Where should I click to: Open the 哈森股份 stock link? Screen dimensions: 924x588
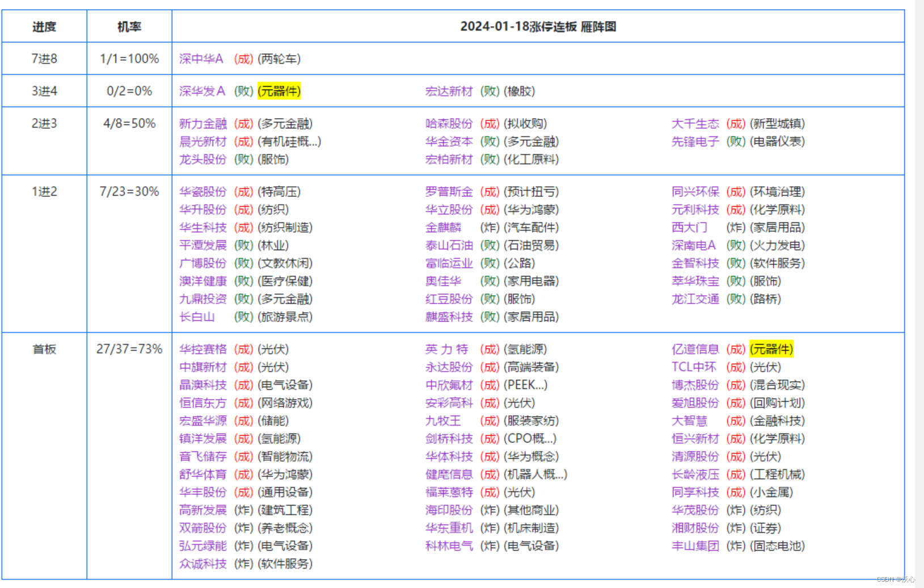tap(449, 124)
